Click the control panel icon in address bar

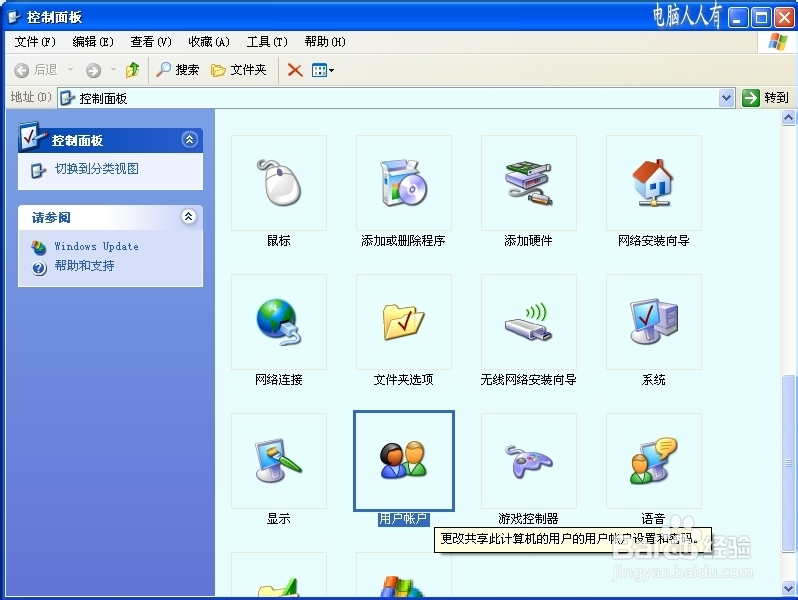click(67, 98)
